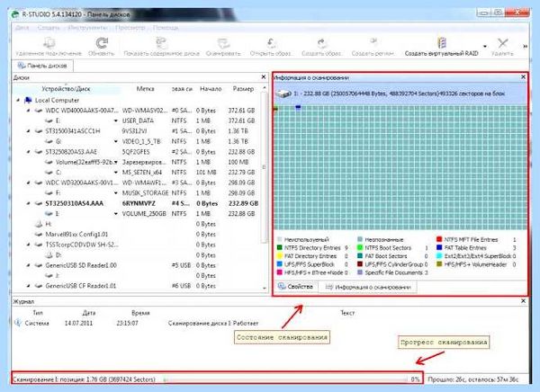Close the Журнал panel
The height and width of the screenshot is (392, 540).
[x=523, y=301]
